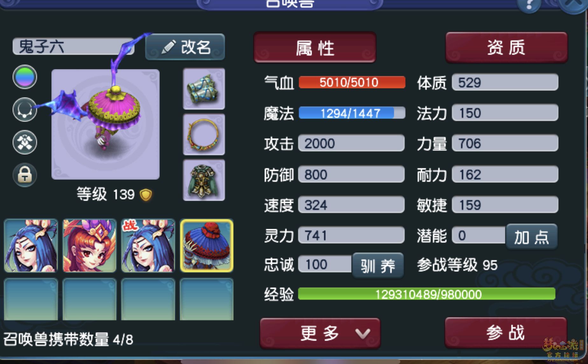Click the 改名 rename button
Viewport: 588px width, 364px height.
(x=185, y=47)
